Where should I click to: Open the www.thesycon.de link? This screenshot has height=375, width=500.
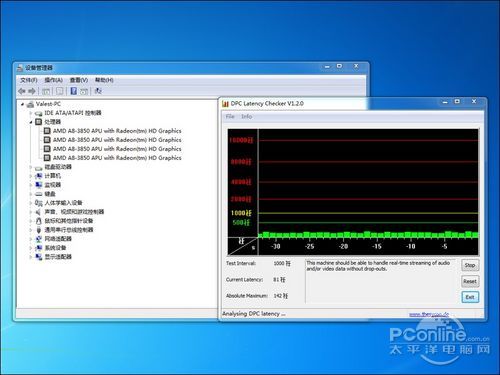pos(429,314)
